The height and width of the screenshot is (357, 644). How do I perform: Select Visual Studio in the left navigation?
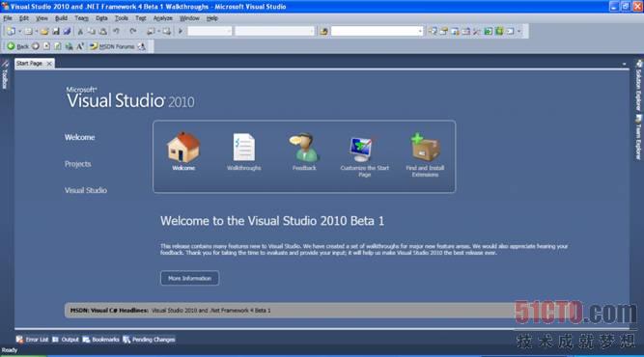click(85, 190)
